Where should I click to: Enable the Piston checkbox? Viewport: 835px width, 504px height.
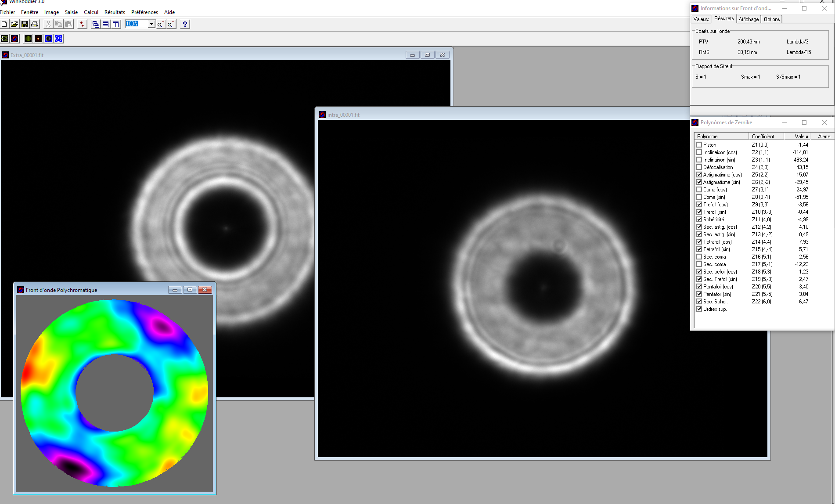[x=699, y=144]
